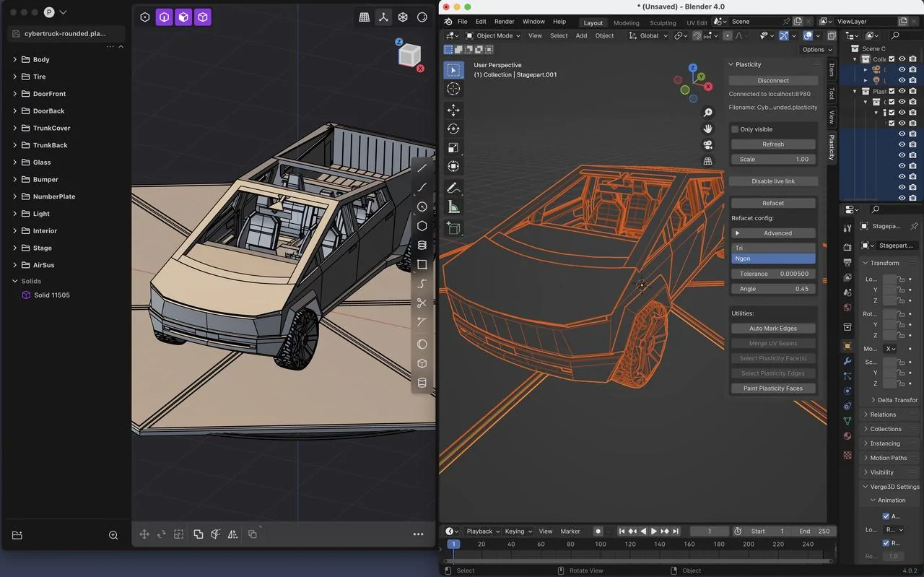Click Plasticity move gizmo icon in bottom bar

(144, 534)
